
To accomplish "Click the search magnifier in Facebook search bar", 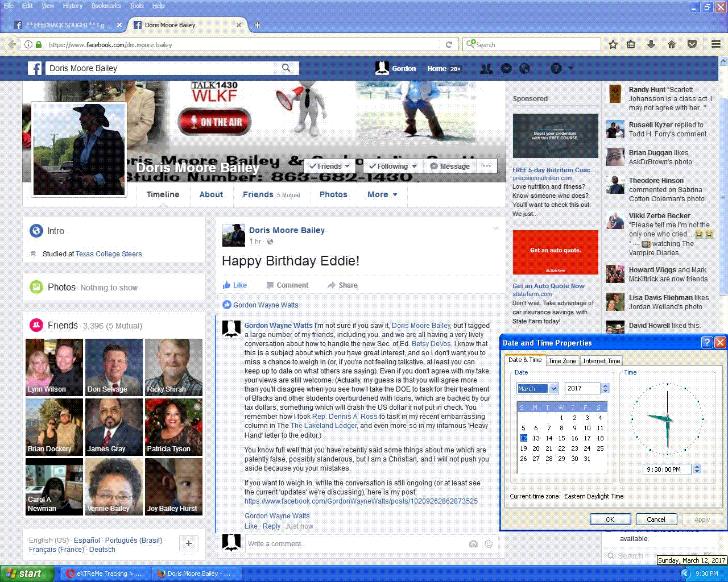I will click(x=286, y=68).
